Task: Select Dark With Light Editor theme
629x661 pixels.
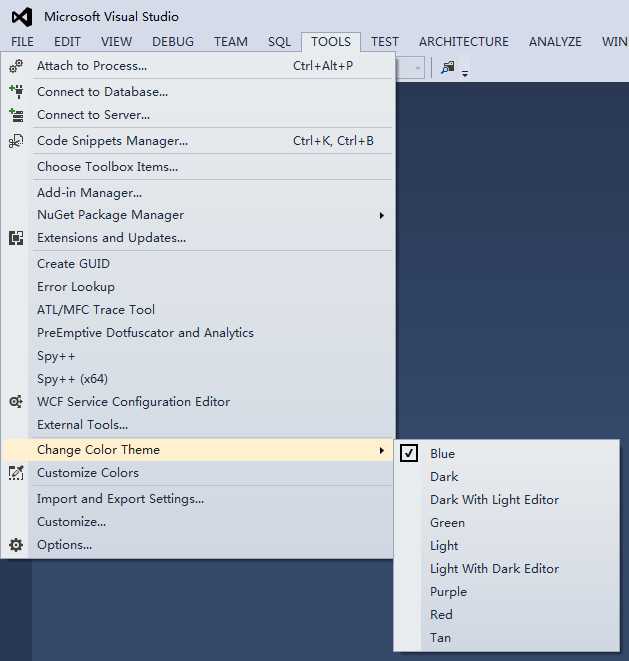Action: pos(507,500)
